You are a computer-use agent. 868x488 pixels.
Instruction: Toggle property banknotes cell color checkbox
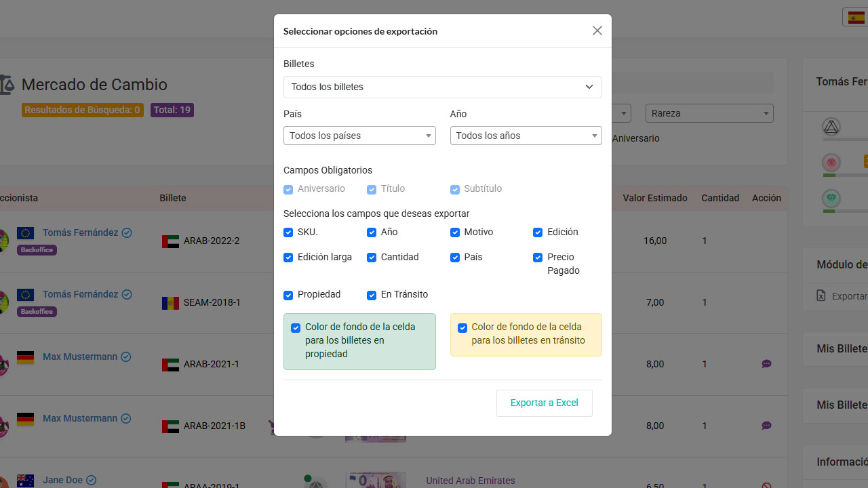click(x=296, y=328)
